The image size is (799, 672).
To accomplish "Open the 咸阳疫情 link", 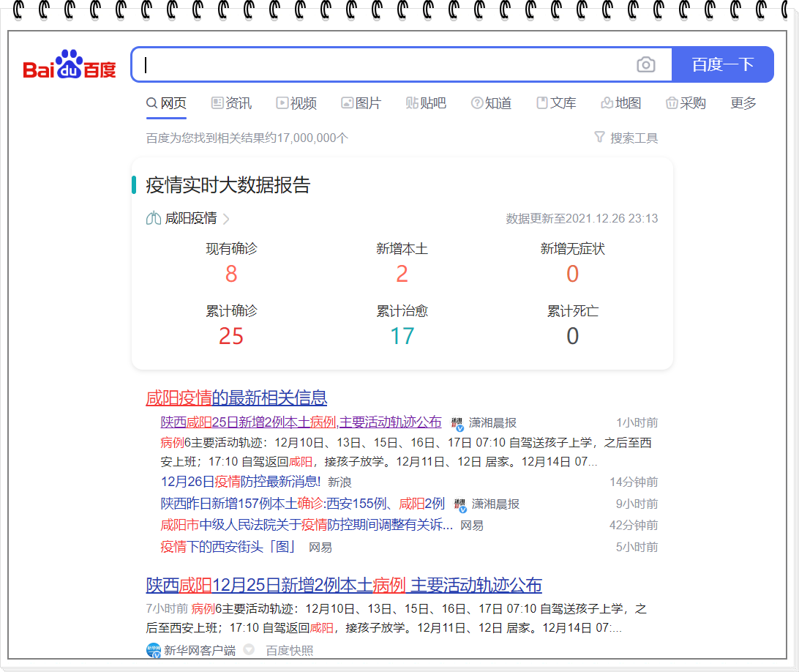I will pyautogui.click(x=191, y=218).
